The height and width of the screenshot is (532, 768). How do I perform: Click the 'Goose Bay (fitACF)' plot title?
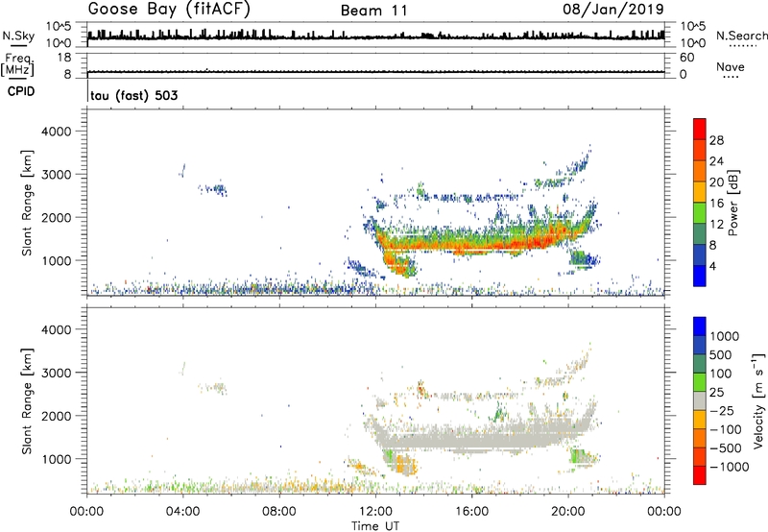[169, 10]
